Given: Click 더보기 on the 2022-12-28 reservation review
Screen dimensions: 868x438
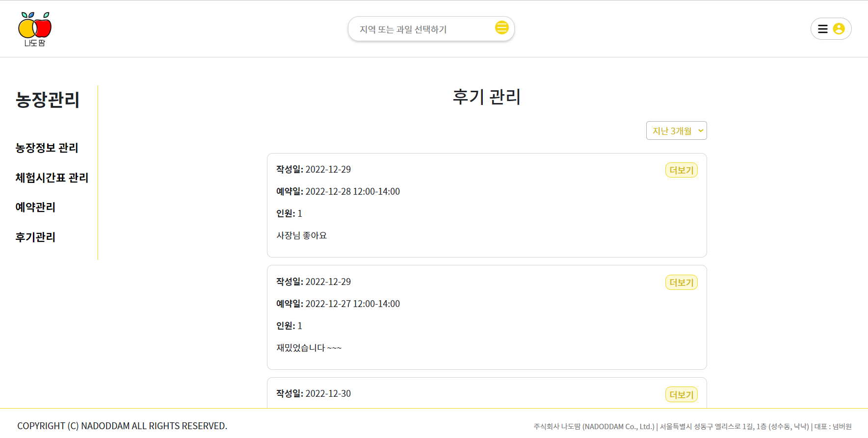Looking at the screenshot, I should point(681,170).
